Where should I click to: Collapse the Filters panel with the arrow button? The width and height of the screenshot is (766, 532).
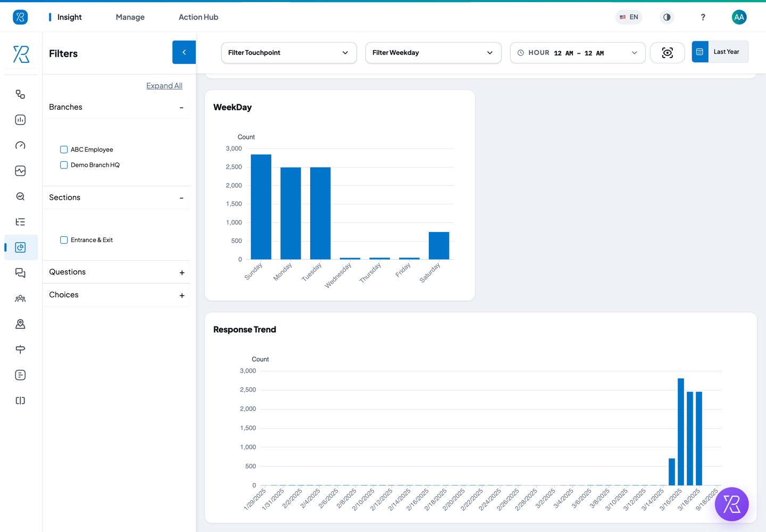tap(184, 52)
